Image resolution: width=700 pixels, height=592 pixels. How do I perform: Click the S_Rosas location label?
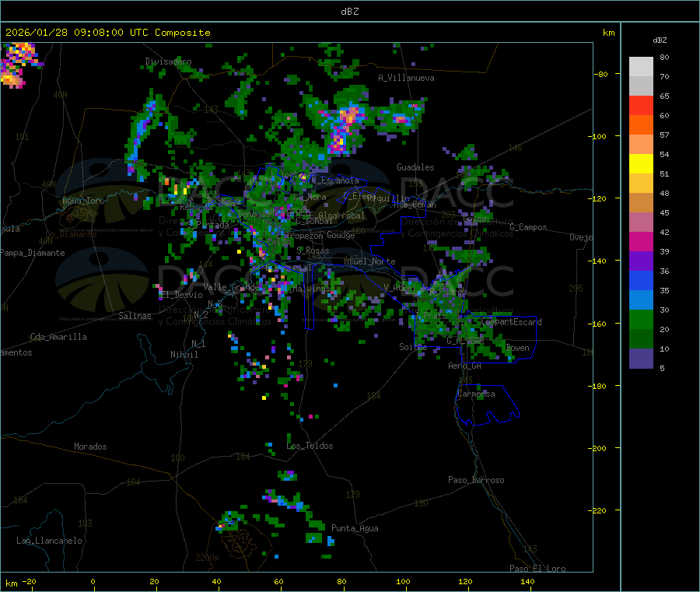(313, 250)
